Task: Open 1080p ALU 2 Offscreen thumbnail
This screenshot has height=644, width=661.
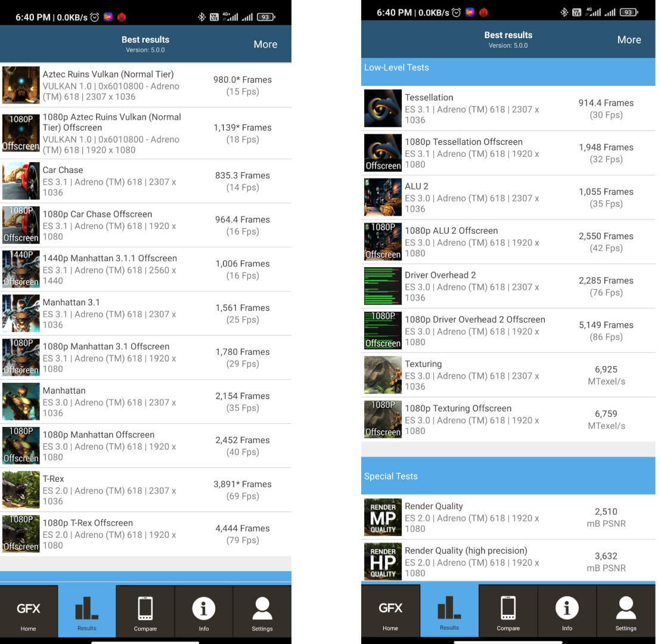Action: 383,241
